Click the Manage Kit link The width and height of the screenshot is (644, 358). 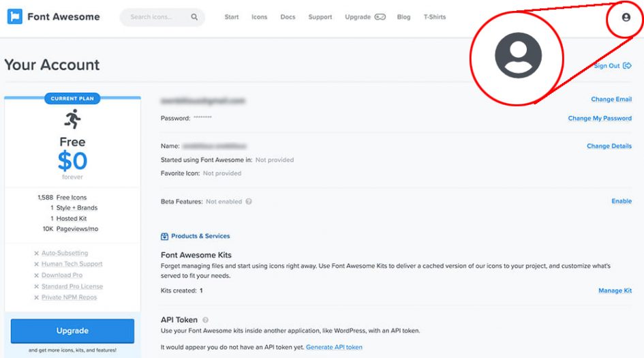pos(615,290)
